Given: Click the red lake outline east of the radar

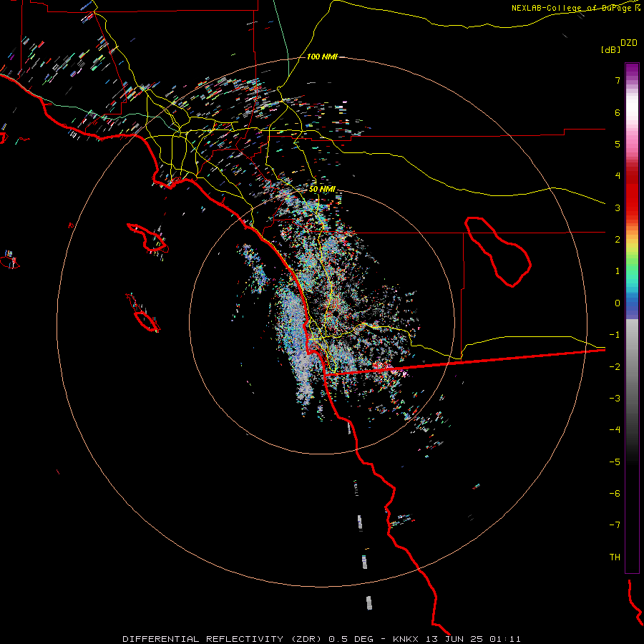Looking at the screenshot, I should 498,252.
